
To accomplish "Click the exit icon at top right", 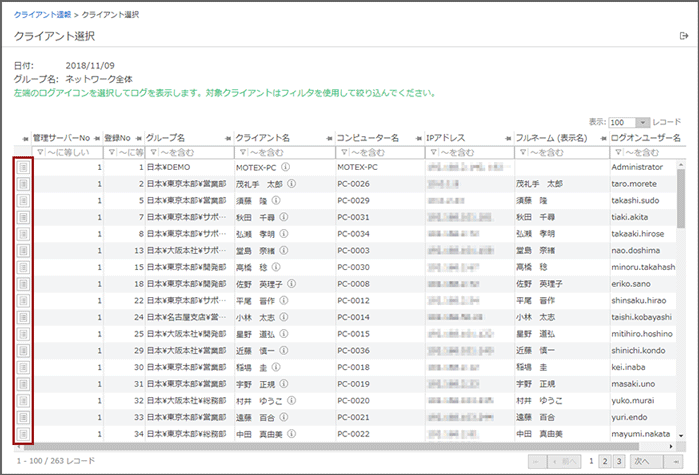I will click(x=684, y=36).
